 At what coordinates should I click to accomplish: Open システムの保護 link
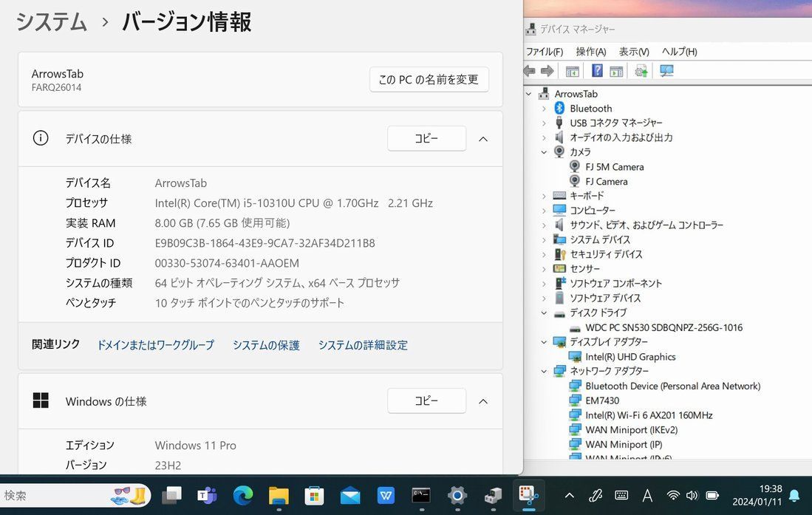pos(266,345)
